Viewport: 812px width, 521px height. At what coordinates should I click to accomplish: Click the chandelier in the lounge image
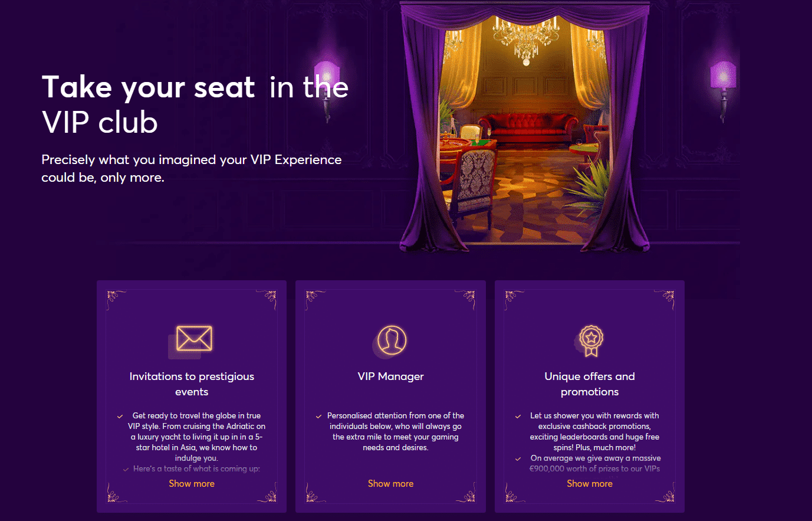(x=525, y=38)
